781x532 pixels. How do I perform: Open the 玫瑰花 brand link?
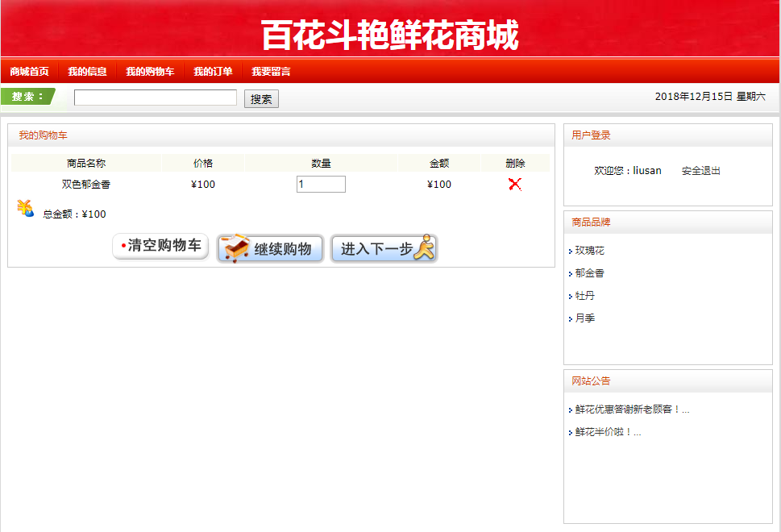click(590, 251)
